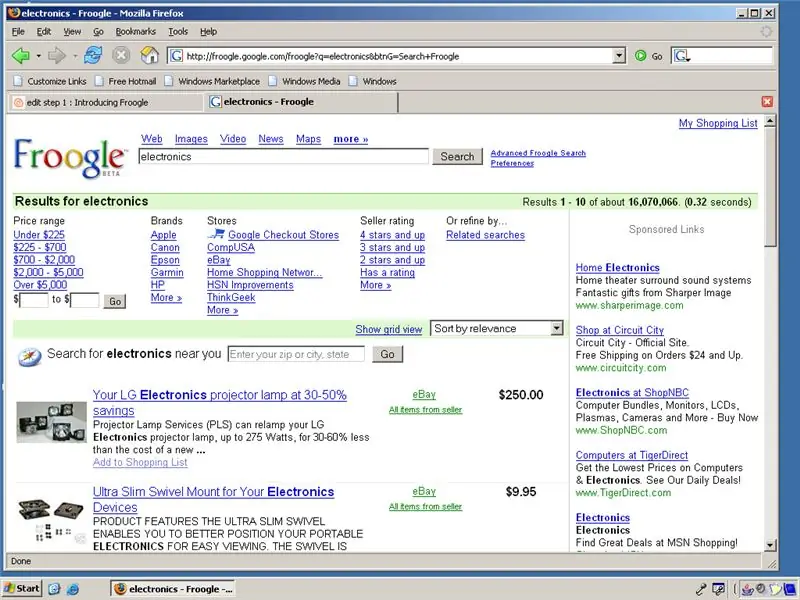Click the Start button on taskbar
Screen dimensions: 800x600
pyautogui.click(x=22, y=589)
